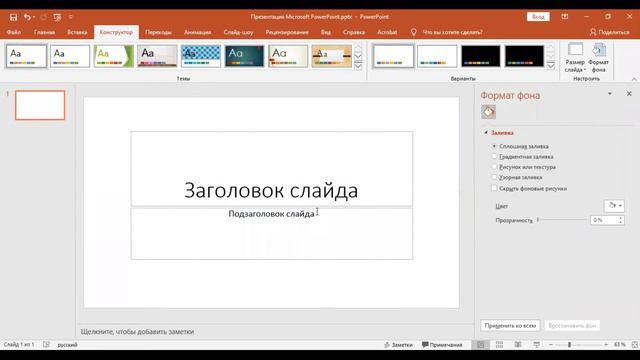This screenshot has width=640, height=360.
Task: Click the Подзаголовок слайда subtitle text
Action: [271, 214]
